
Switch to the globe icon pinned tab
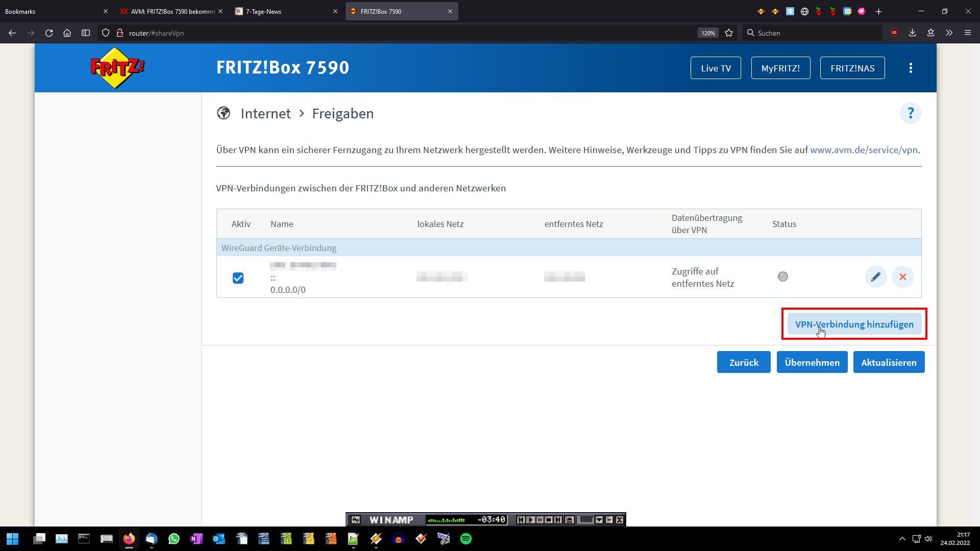[804, 11]
